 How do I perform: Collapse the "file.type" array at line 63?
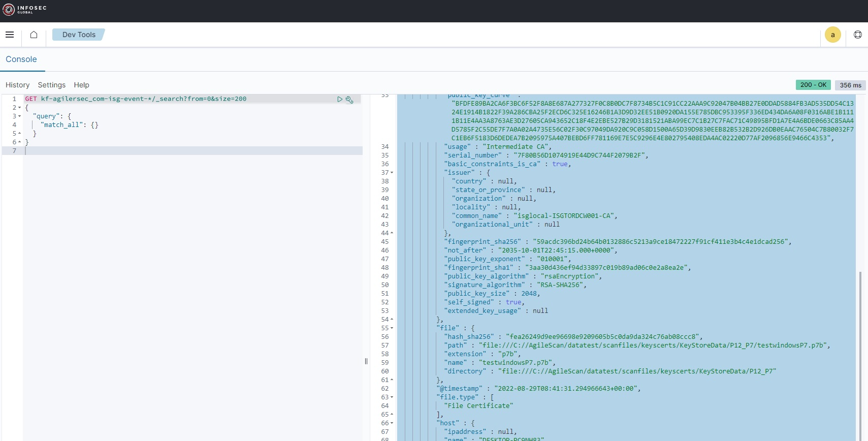[x=392, y=397]
